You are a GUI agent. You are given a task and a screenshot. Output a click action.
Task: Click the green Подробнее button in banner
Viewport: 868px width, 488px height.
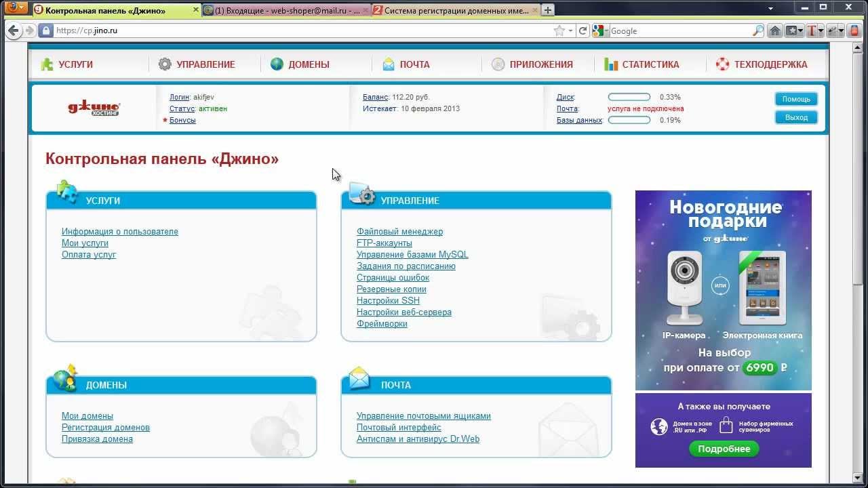724,449
